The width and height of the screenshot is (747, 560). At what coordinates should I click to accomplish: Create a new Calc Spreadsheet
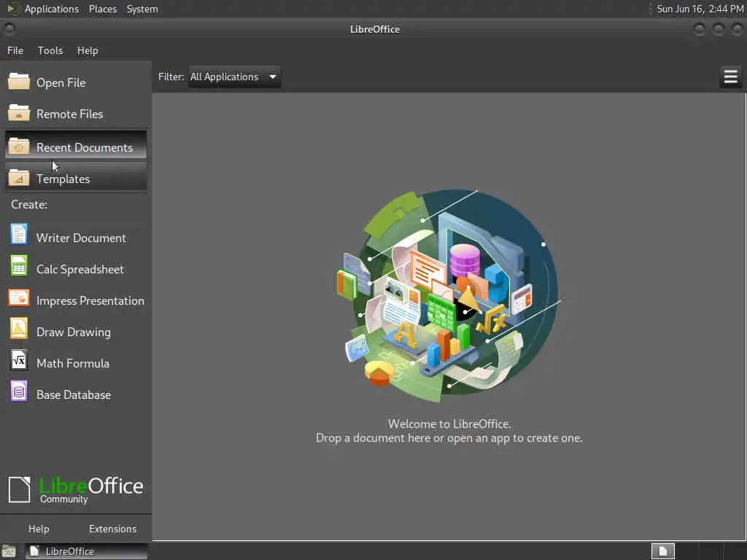(76, 268)
